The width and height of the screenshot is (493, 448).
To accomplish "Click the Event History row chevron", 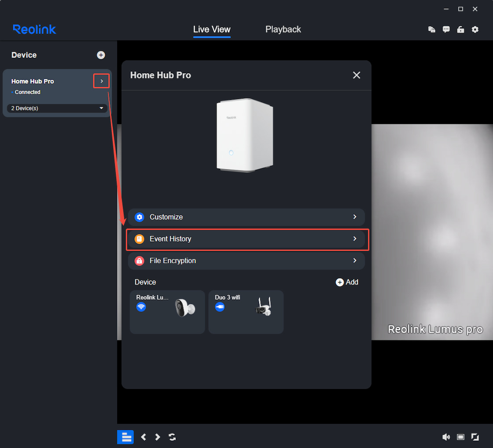I will click(355, 239).
